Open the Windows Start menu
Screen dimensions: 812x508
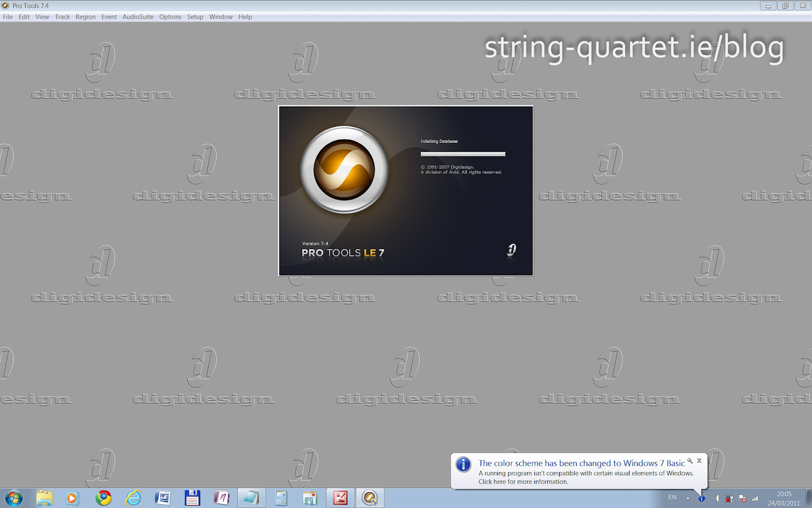tap(14, 498)
